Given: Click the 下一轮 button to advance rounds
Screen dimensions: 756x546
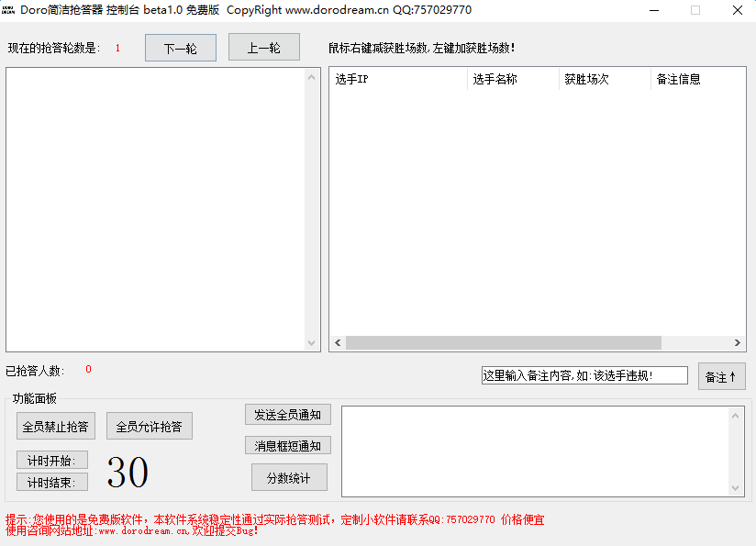Looking at the screenshot, I should click(x=179, y=47).
